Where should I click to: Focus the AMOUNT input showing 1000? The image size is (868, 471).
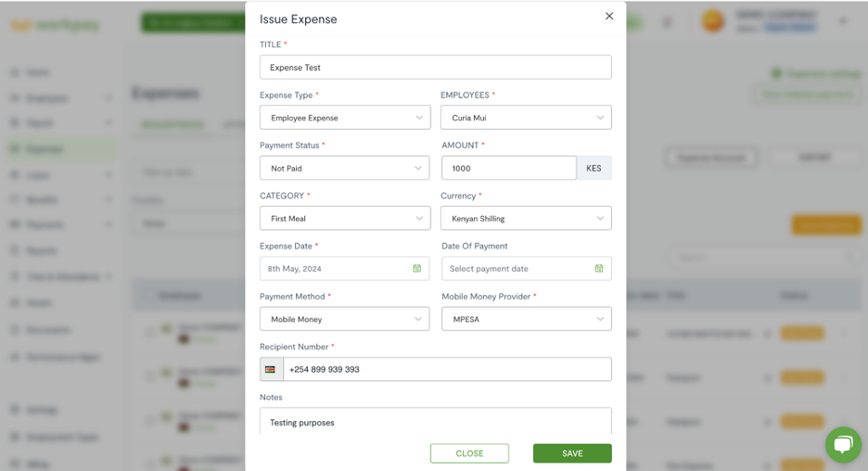point(509,168)
